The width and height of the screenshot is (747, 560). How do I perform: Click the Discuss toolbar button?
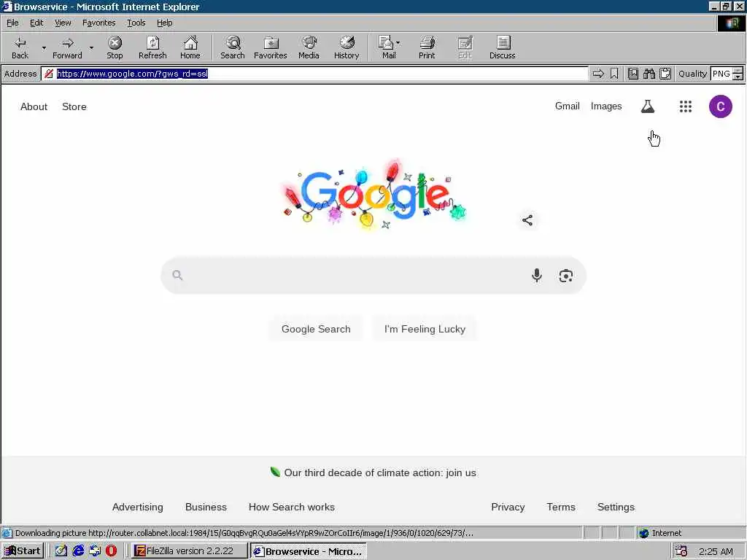502,47
